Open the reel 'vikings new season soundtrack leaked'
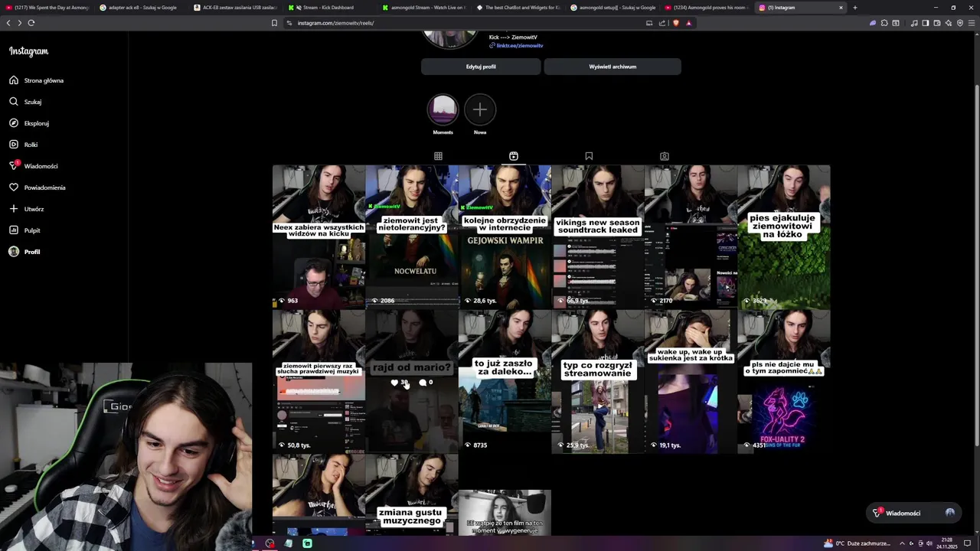 (x=597, y=236)
